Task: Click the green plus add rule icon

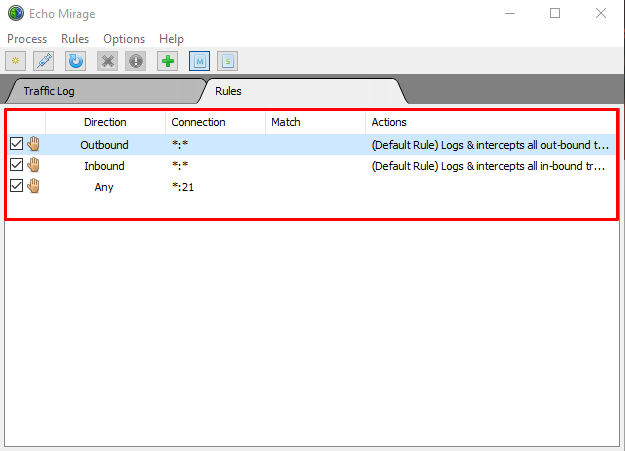Action: point(167,61)
